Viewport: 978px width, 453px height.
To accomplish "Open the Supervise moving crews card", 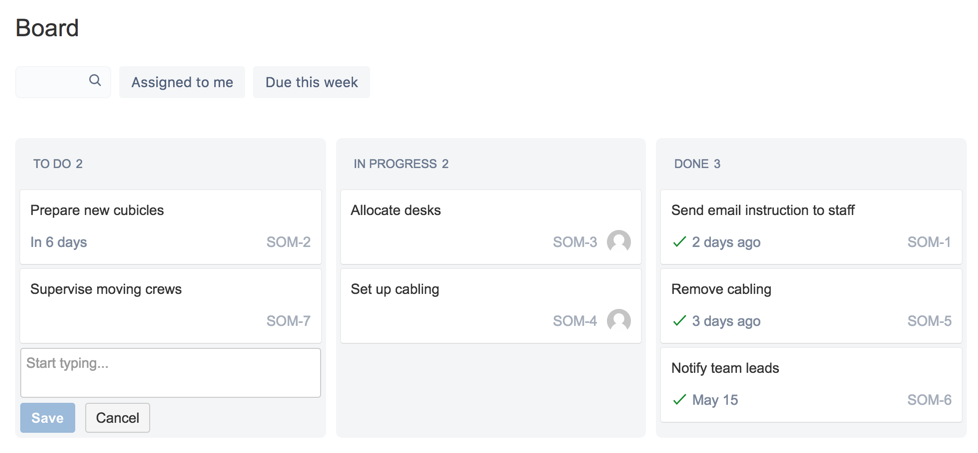I will [106, 289].
